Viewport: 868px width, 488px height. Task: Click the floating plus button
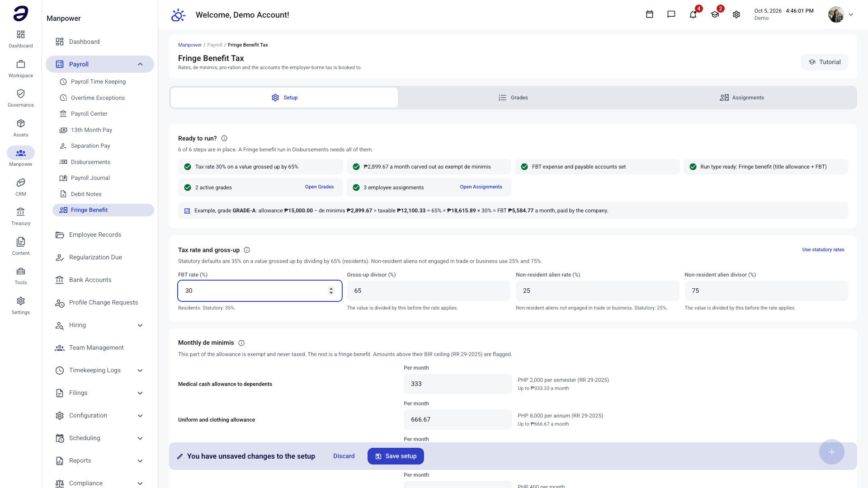coord(831,452)
